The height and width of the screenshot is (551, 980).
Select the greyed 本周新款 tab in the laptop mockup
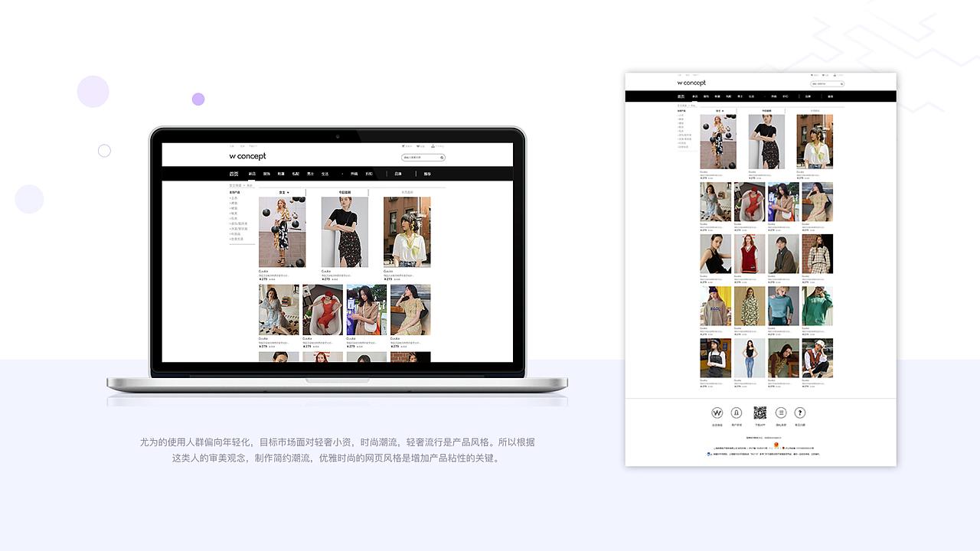pyautogui.click(x=407, y=192)
